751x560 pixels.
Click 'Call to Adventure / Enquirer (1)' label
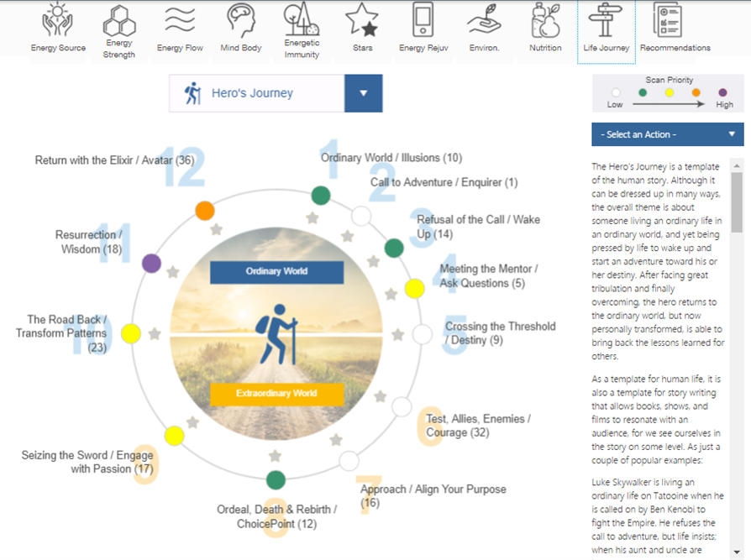point(444,182)
